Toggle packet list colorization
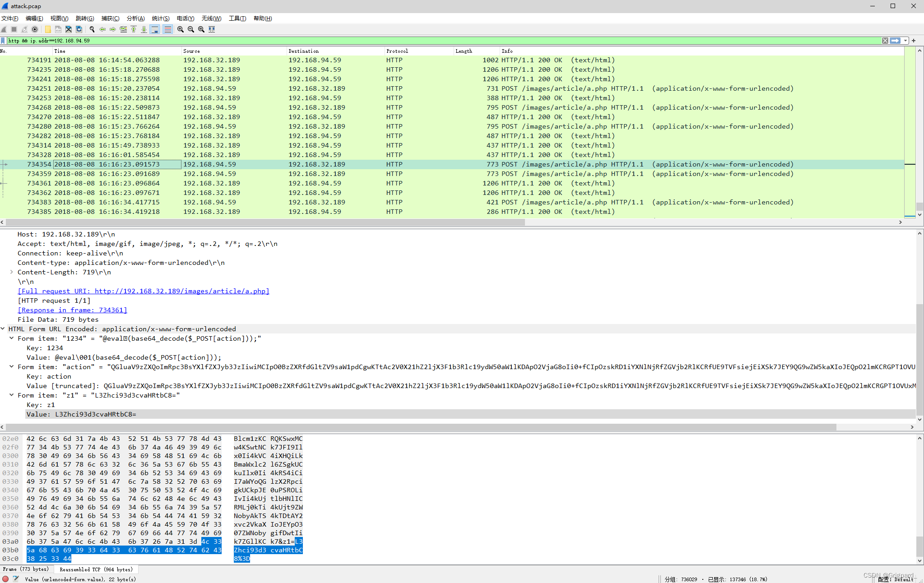The width and height of the screenshot is (924, 583). click(x=167, y=29)
